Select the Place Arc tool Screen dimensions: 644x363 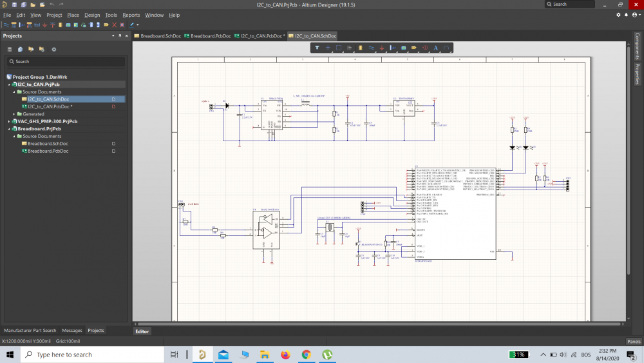[446, 48]
